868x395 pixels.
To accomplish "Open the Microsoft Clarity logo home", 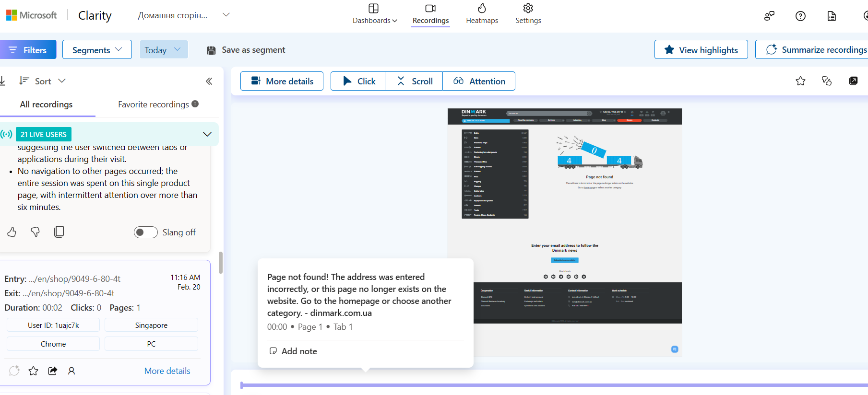I will pos(32,15).
